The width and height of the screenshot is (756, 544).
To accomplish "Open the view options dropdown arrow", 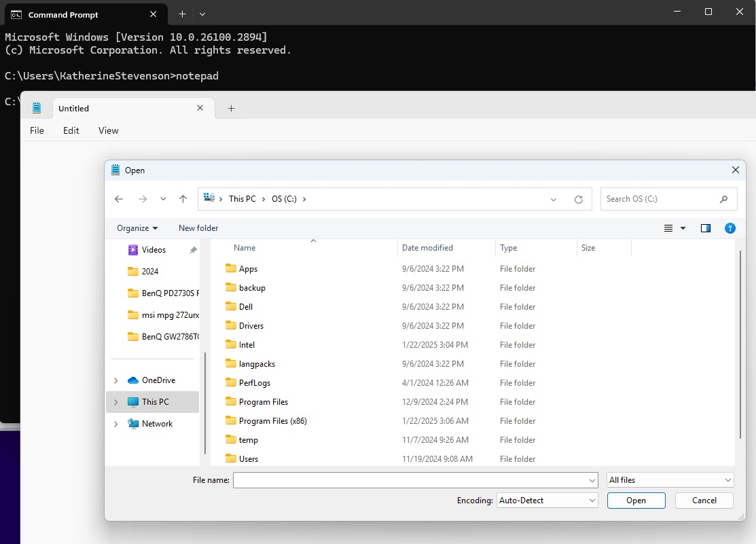I will pos(683,228).
